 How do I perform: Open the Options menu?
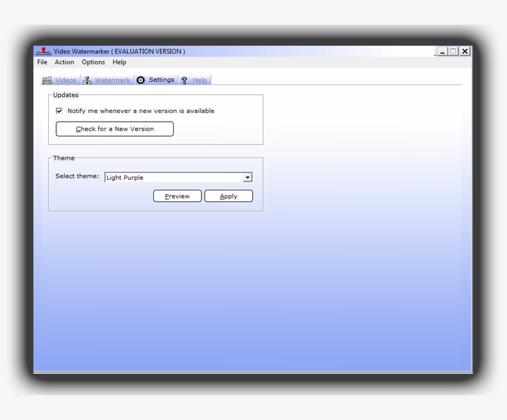tap(93, 62)
